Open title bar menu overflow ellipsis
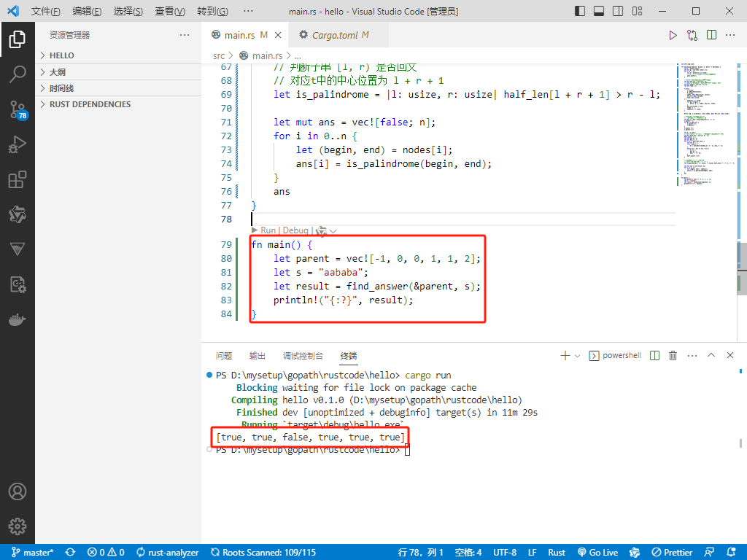The height and width of the screenshot is (560, 747). (248, 11)
